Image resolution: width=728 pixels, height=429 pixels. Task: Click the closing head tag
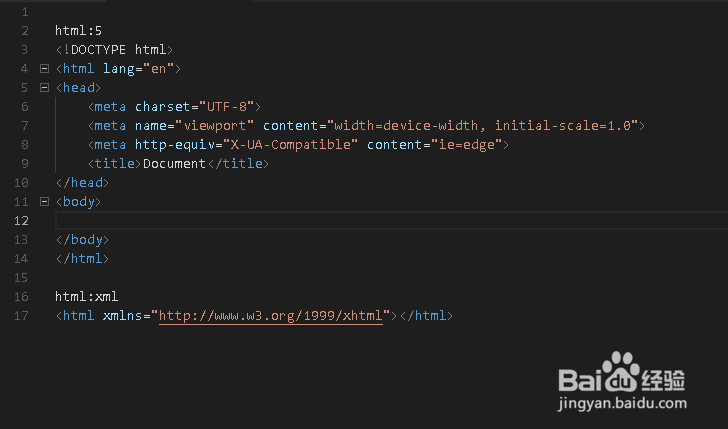82,182
